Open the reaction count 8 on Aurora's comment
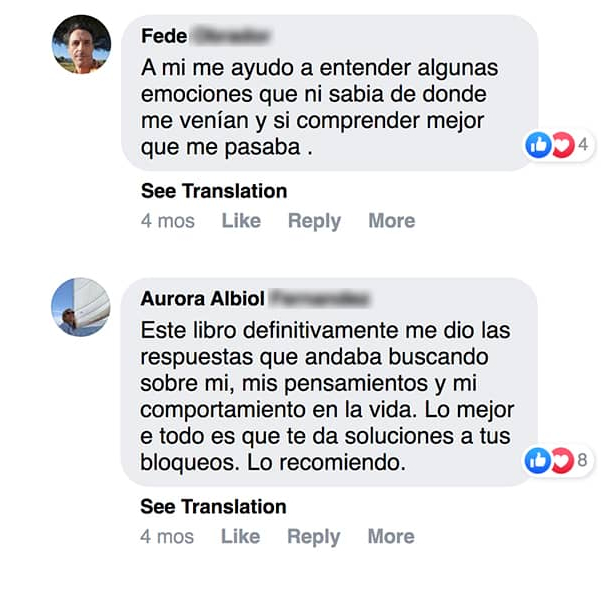This screenshot has height=611, width=609. [581, 461]
